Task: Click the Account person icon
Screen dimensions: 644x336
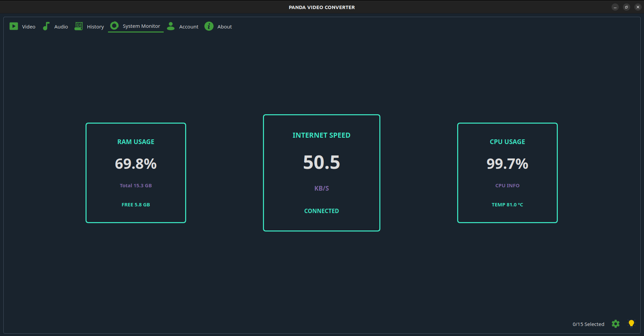Action: click(171, 26)
